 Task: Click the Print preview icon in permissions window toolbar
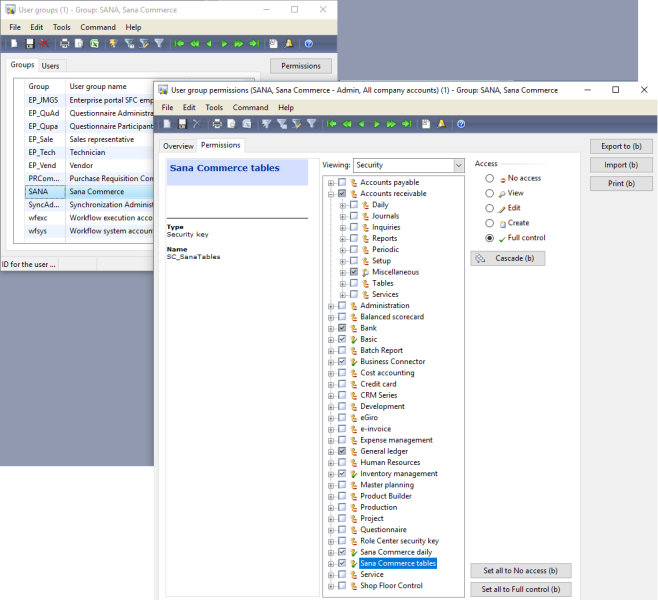[x=232, y=124]
